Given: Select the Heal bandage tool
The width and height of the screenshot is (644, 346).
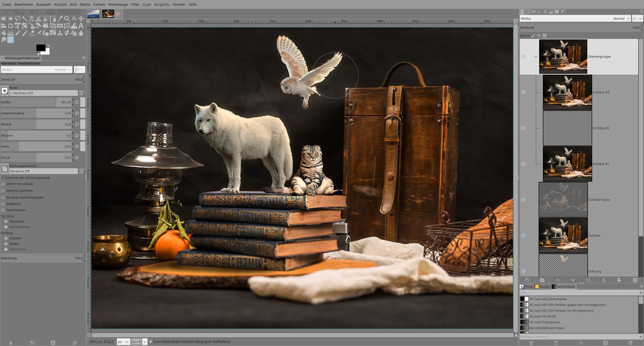Looking at the screenshot, I should tap(67, 33).
